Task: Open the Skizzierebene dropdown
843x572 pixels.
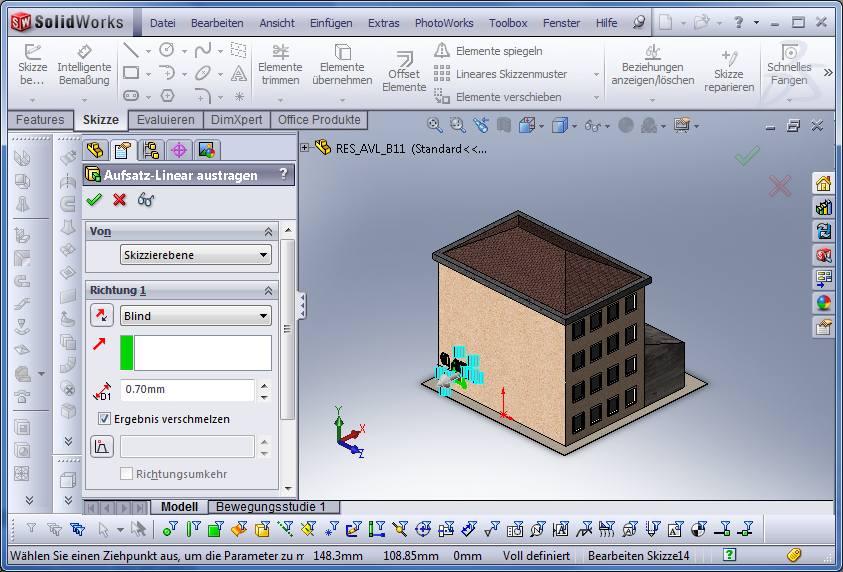Action: [195, 255]
